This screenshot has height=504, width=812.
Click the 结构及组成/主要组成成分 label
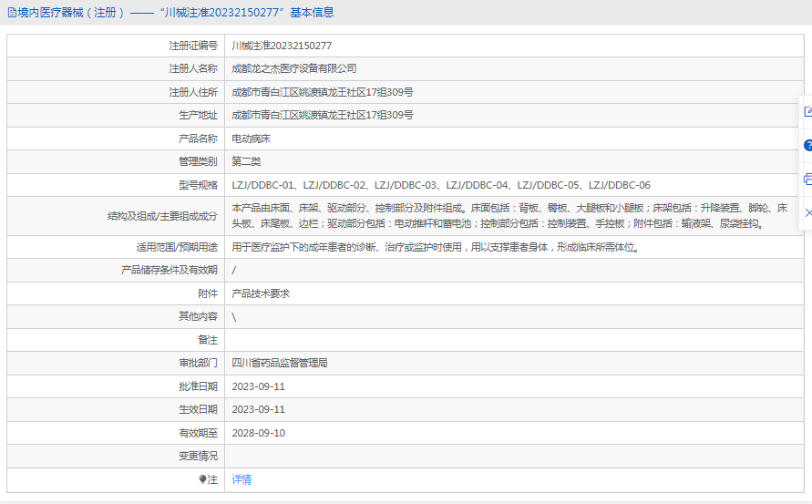(x=162, y=216)
